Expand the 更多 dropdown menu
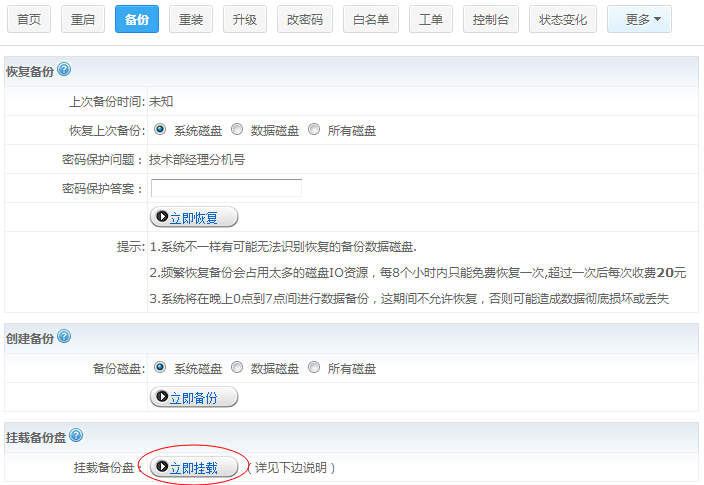The height and width of the screenshot is (485, 704). [x=639, y=19]
